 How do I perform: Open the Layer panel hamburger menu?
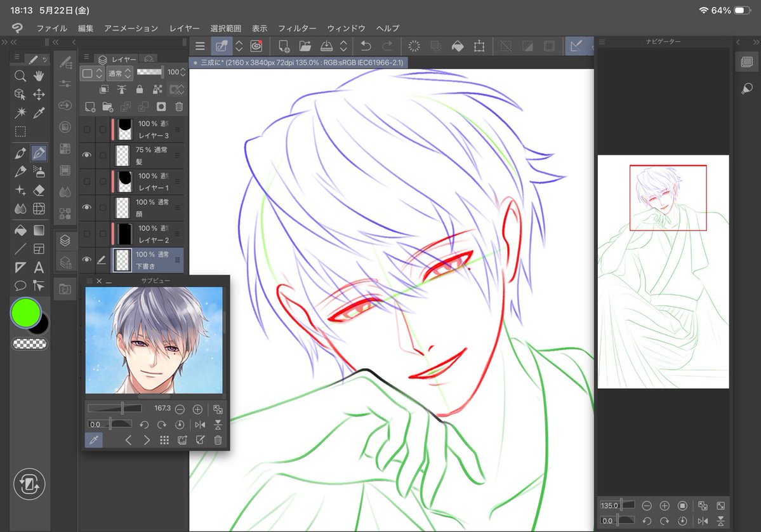pos(86,57)
